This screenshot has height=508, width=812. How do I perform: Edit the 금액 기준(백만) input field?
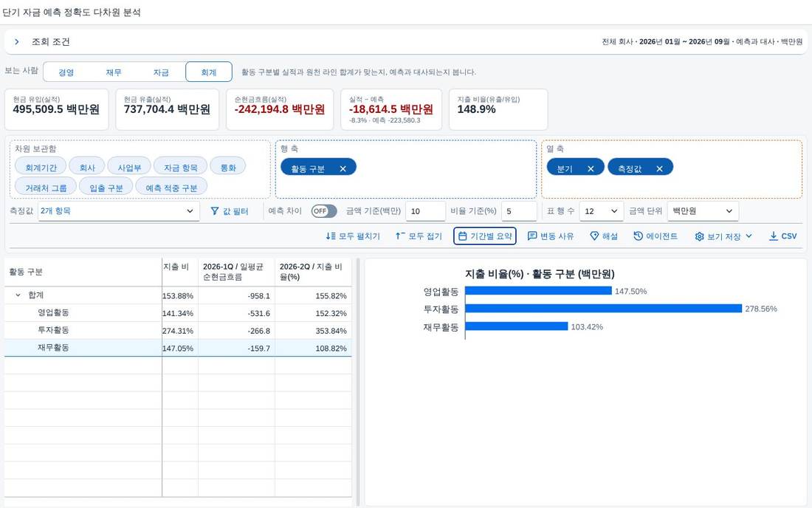pos(425,210)
